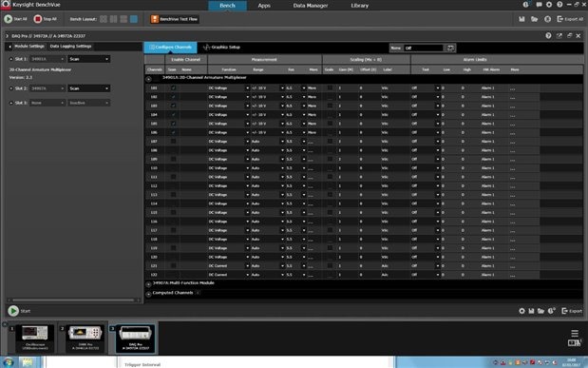Toggle the Scale checkbox for channel 101
This screenshot has width=588, height=368.
tap(330, 87)
